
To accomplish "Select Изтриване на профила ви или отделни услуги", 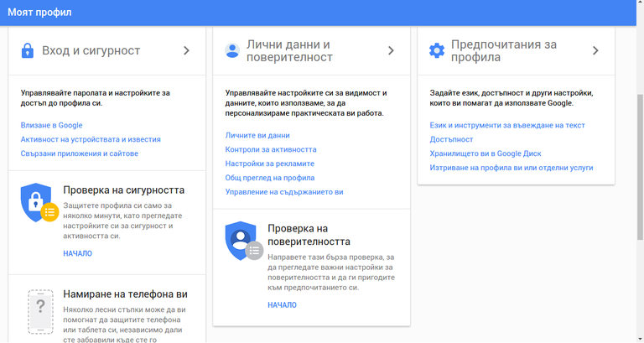I will (x=512, y=168).
